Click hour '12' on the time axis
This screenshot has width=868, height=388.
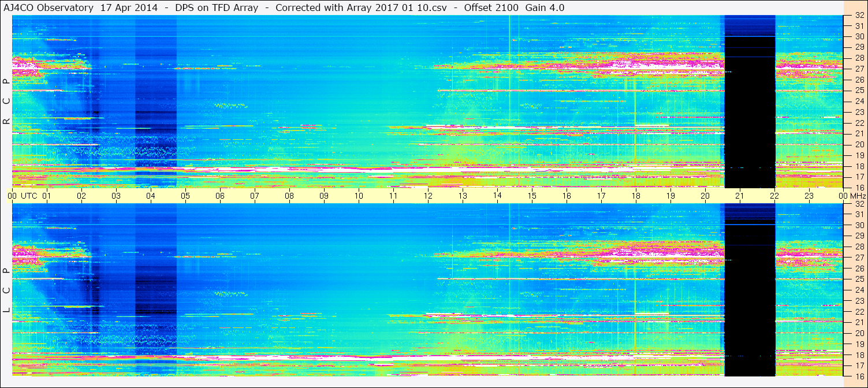point(428,196)
